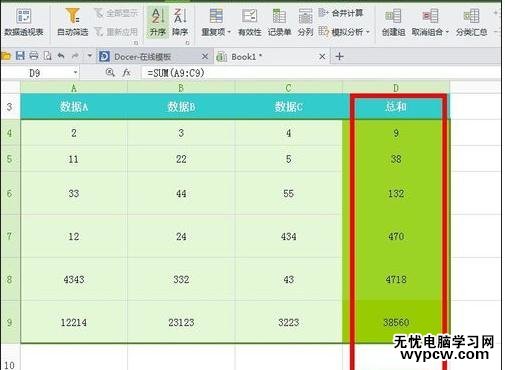Open the 记录单 record form
This screenshot has width=505, height=370.
(x=279, y=22)
